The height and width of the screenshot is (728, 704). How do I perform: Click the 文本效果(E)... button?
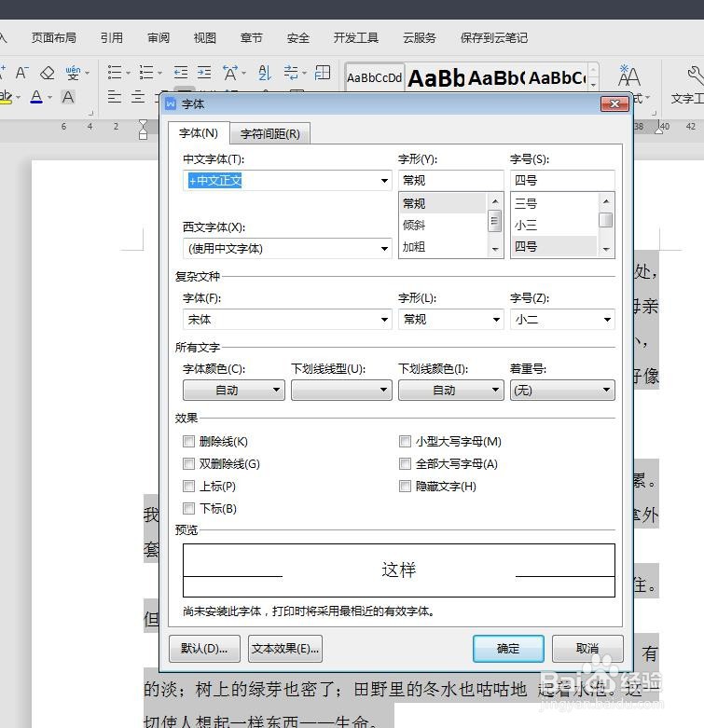[285, 649]
